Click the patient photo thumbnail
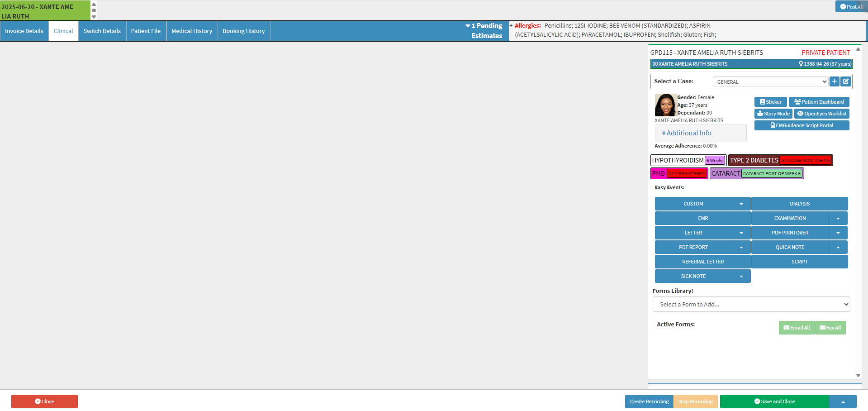 pos(666,105)
